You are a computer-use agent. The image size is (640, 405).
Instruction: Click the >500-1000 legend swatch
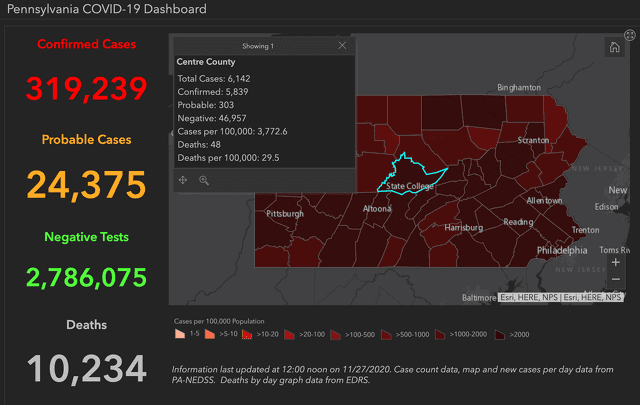point(386,335)
